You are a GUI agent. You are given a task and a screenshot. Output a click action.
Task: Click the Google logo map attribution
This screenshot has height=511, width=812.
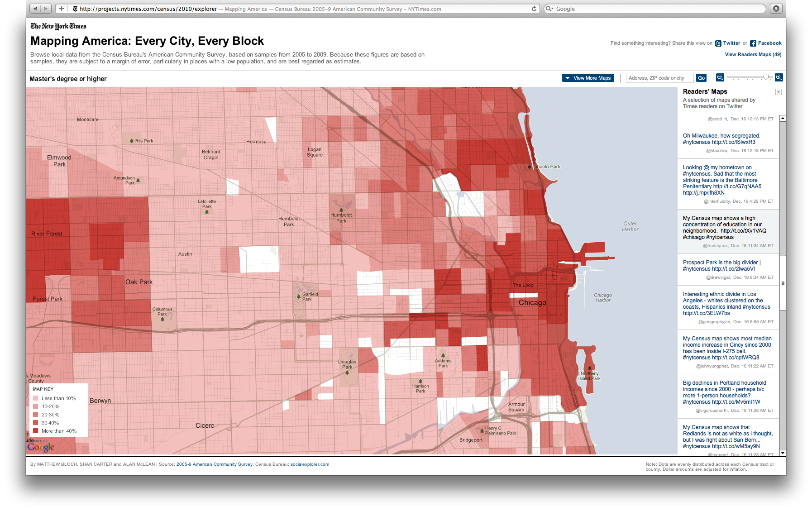tap(40, 447)
